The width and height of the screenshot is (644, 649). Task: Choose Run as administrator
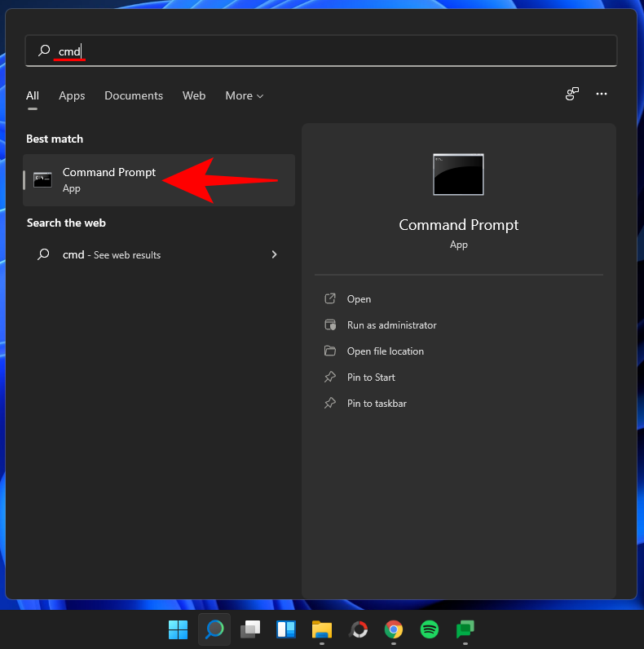coord(391,325)
